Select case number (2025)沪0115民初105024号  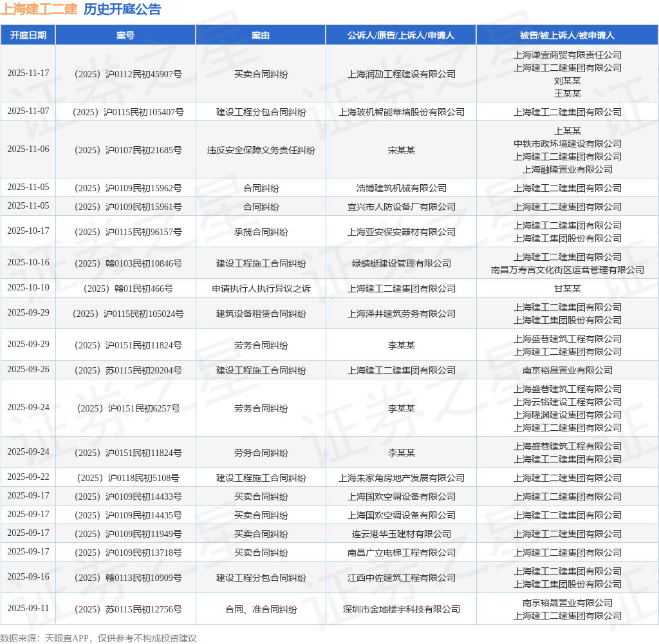pos(128,314)
